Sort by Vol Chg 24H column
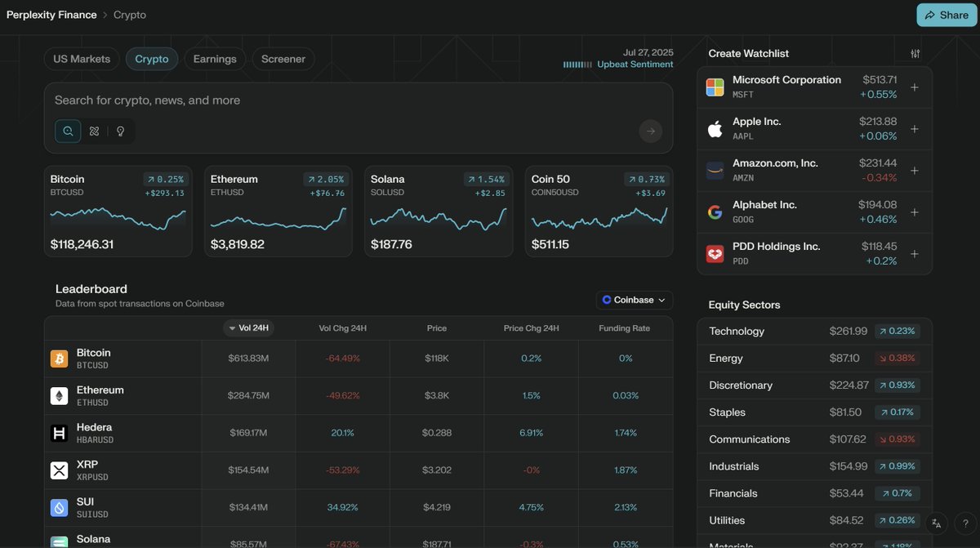The width and height of the screenshot is (980, 548). tap(342, 328)
